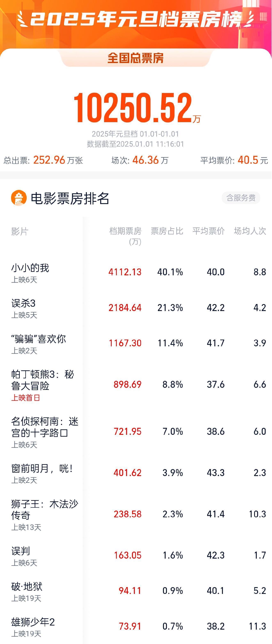The image size is (272, 644).
Task: Sort by 平均票价 column header
Action: 208,231
